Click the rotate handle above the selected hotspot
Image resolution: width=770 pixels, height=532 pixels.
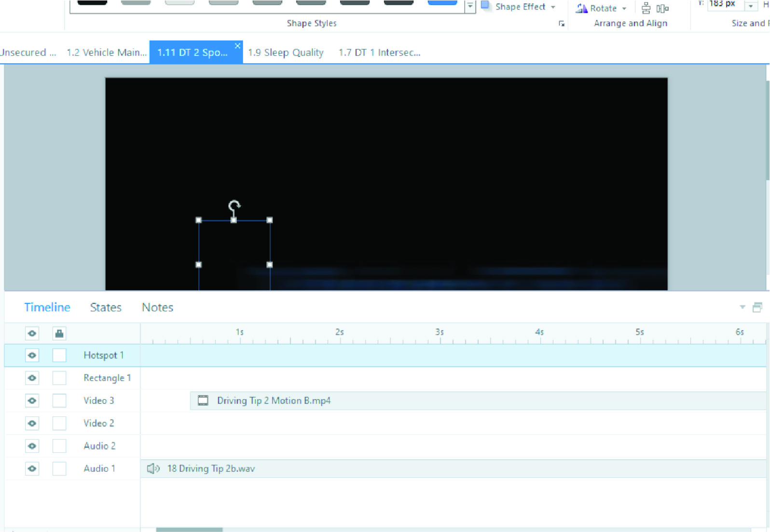tap(234, 206)
